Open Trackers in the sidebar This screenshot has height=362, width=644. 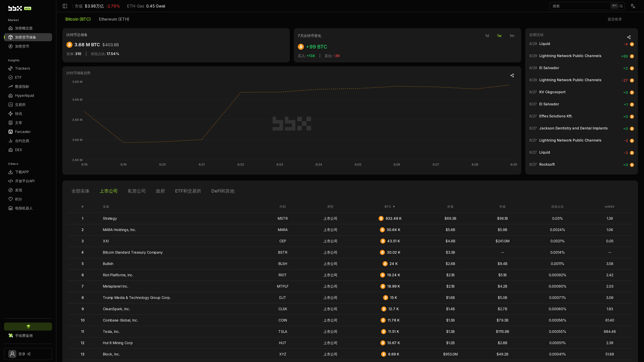pyautogui.click(x=28, y=69)
